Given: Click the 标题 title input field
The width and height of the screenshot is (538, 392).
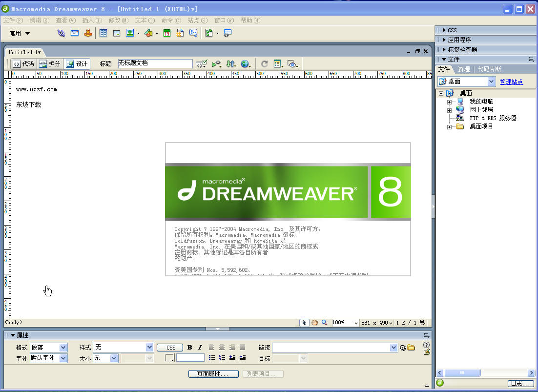Looking at the screenshot, I should click(155, 63).
